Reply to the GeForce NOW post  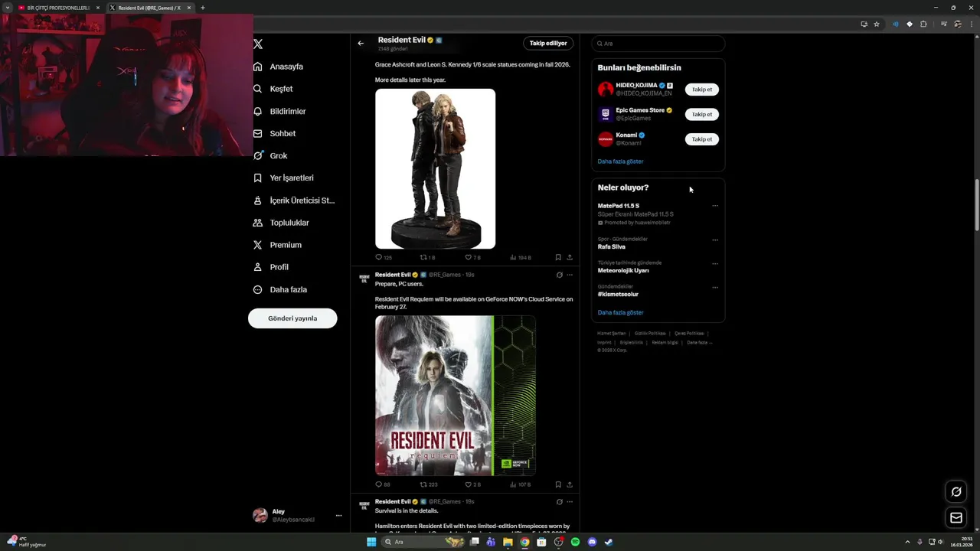[383, 484]
